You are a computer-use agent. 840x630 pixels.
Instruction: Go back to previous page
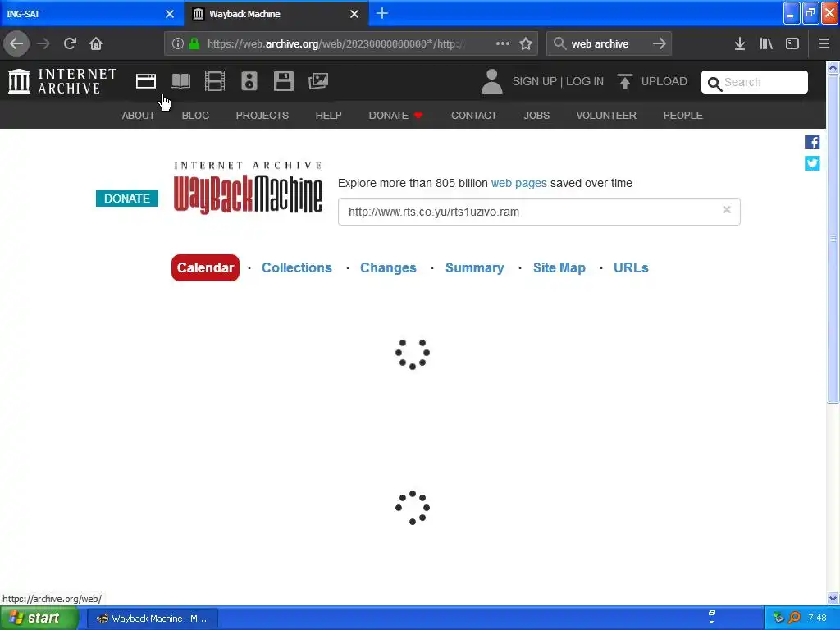(16, 44)
